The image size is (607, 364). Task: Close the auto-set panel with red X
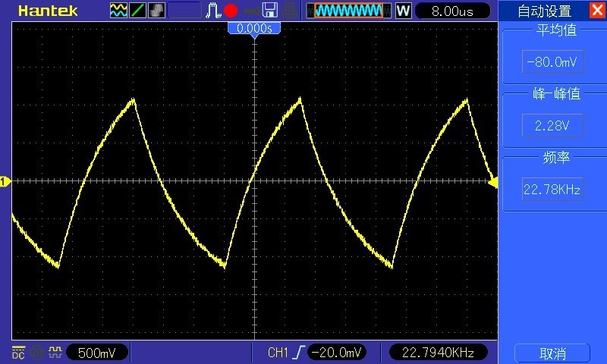[596, 11]
